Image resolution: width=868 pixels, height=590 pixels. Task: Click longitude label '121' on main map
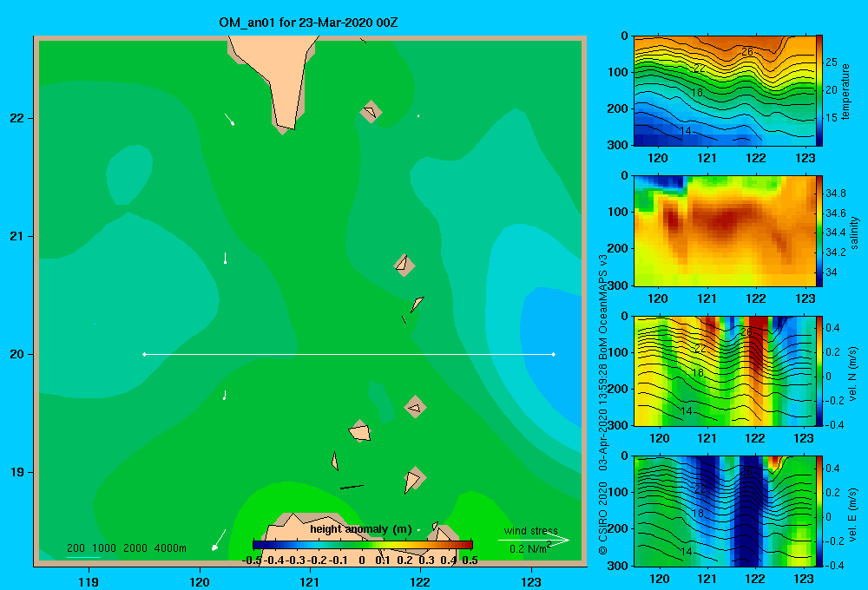[310, 581]
